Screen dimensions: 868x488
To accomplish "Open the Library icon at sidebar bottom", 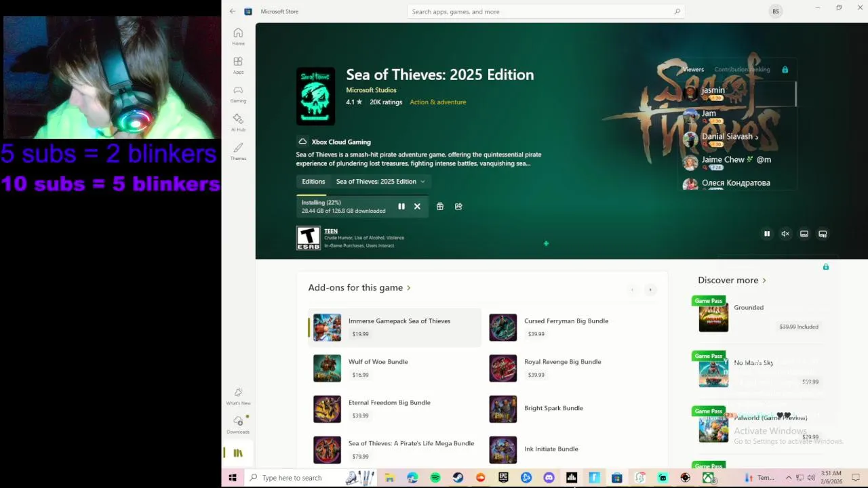I will 238,453.
